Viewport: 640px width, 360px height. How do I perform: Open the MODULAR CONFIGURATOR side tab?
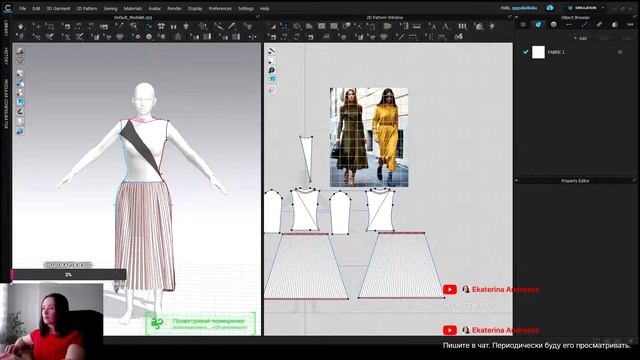pos(6,104)
